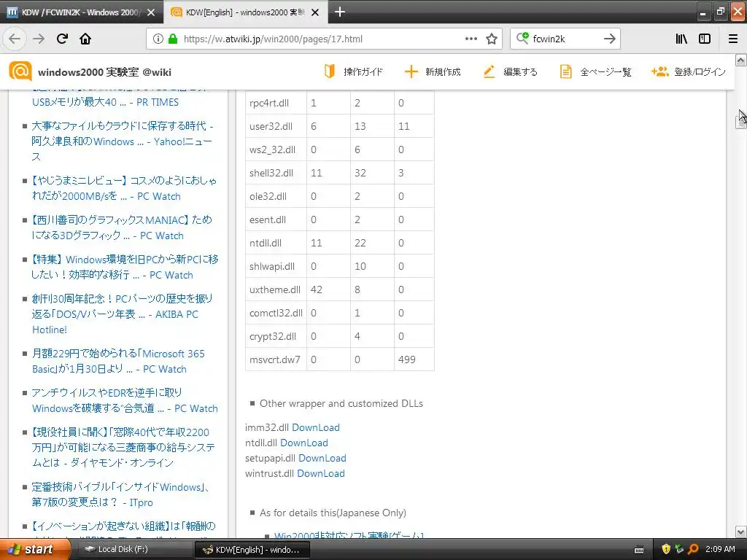Toggle the sidebar view icon
The height and width of the screenshot is (560, 747).
705,39
